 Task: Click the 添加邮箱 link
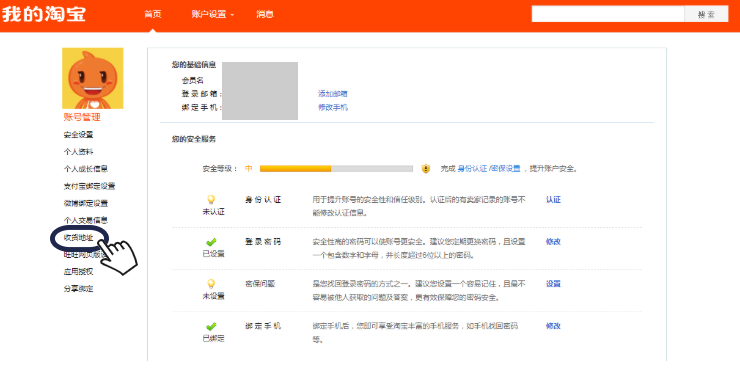(x=333, y=94)
